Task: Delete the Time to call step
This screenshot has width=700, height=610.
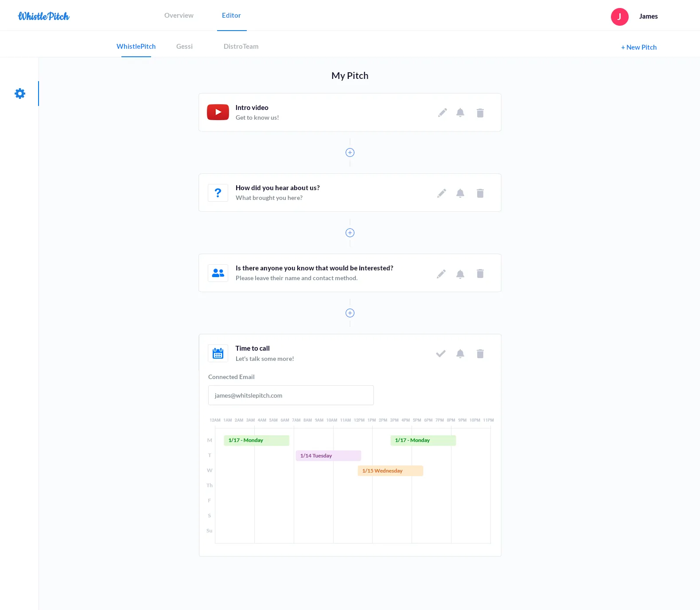Action: [x=480, y=354]
